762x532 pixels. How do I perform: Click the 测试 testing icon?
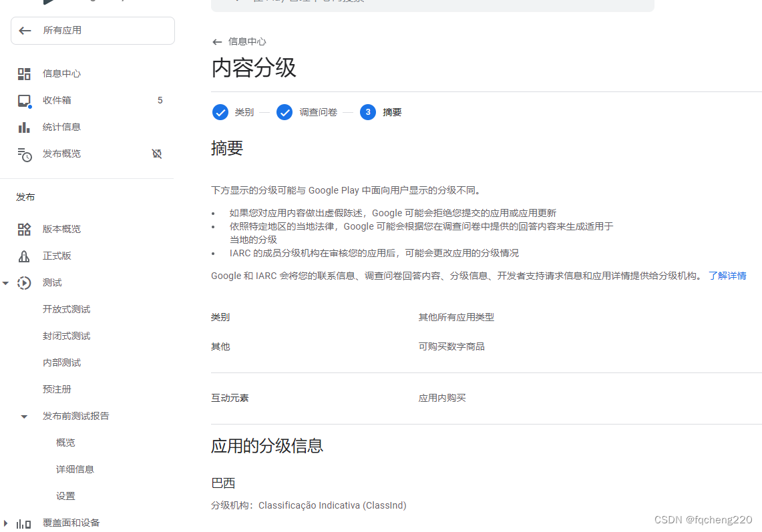[24, 282]
